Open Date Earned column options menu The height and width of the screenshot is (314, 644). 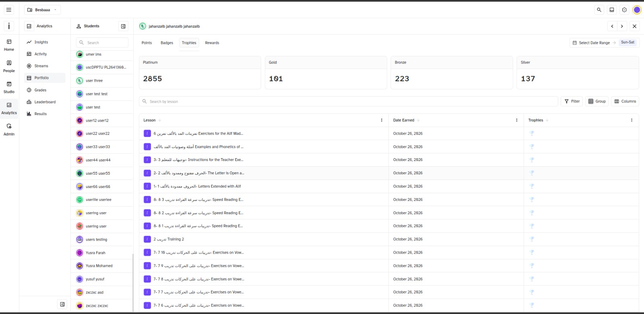click(x=517, y=120)
